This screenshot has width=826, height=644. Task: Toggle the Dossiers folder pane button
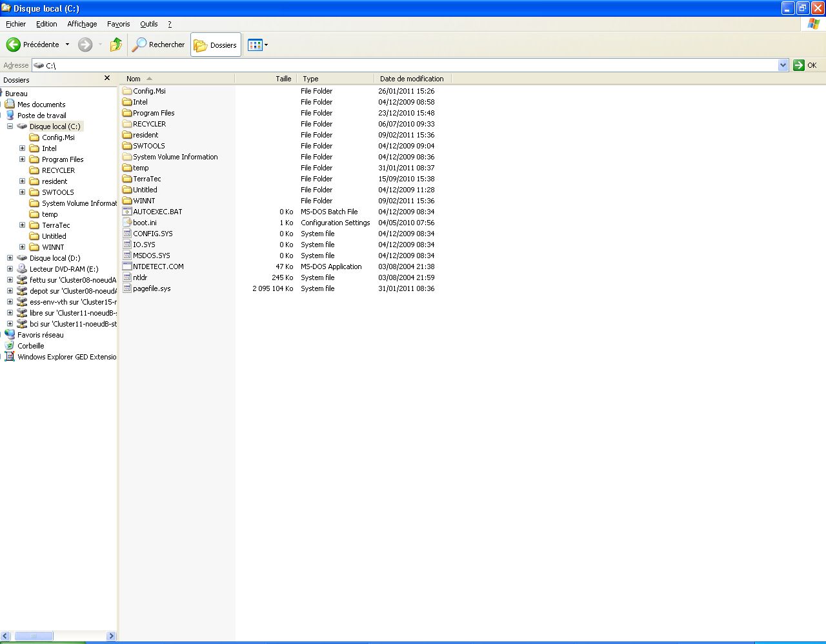tap(216, 45)
